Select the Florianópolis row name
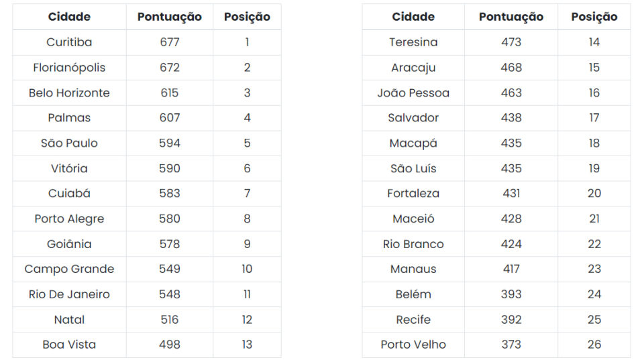Screen dimensions: 644x362 69,68
